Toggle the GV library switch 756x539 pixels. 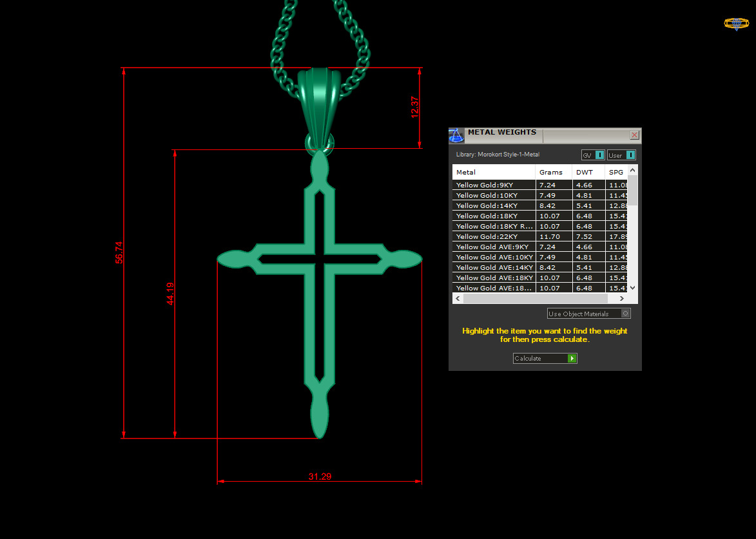[x=593, y=155]
